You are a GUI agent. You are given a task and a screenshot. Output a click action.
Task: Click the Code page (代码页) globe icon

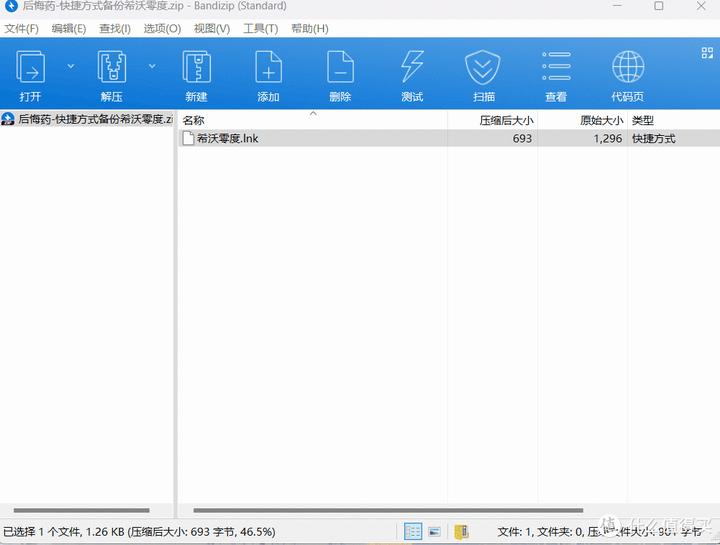628,67
